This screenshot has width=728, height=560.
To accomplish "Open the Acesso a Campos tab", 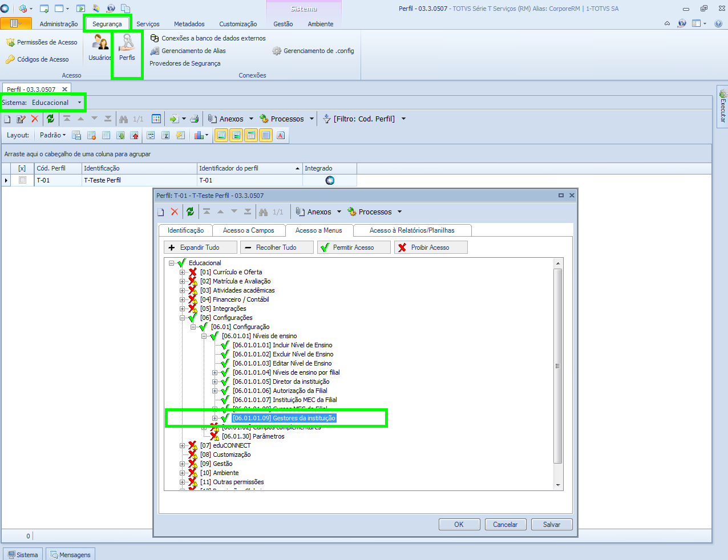I will pos(248,230).
